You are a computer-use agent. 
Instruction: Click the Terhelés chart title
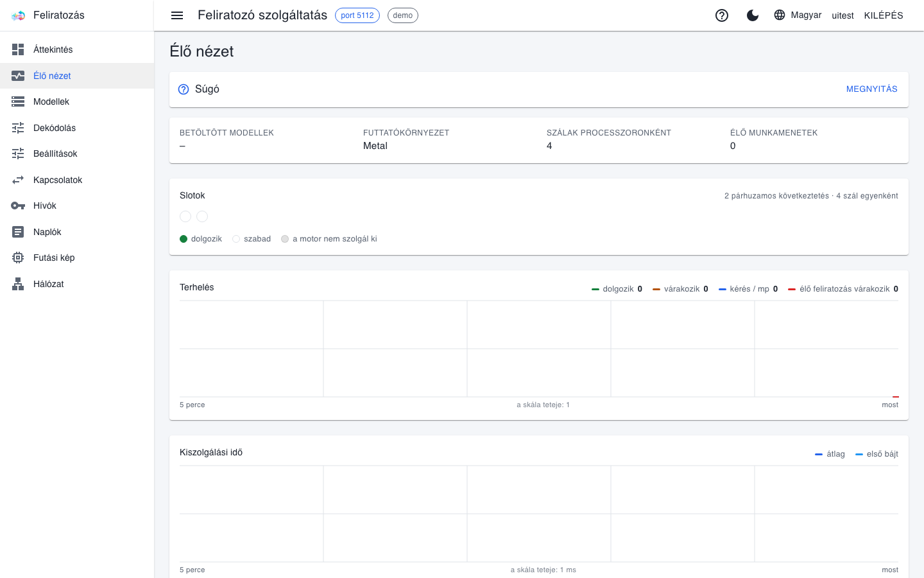tap(197, 287)
